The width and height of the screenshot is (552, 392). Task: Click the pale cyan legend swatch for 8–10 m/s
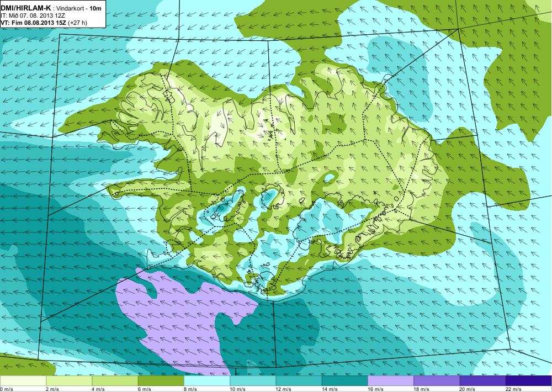[x=207, y=381]
